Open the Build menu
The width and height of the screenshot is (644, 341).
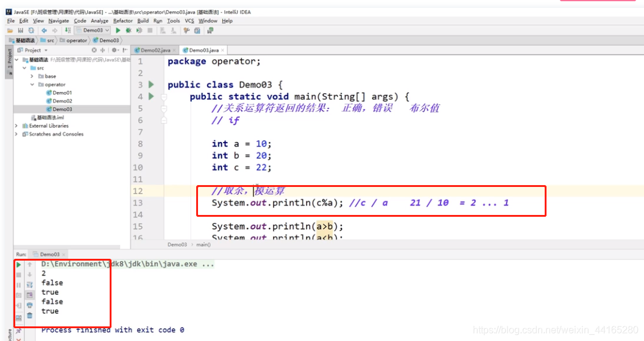tap(143, 21)
